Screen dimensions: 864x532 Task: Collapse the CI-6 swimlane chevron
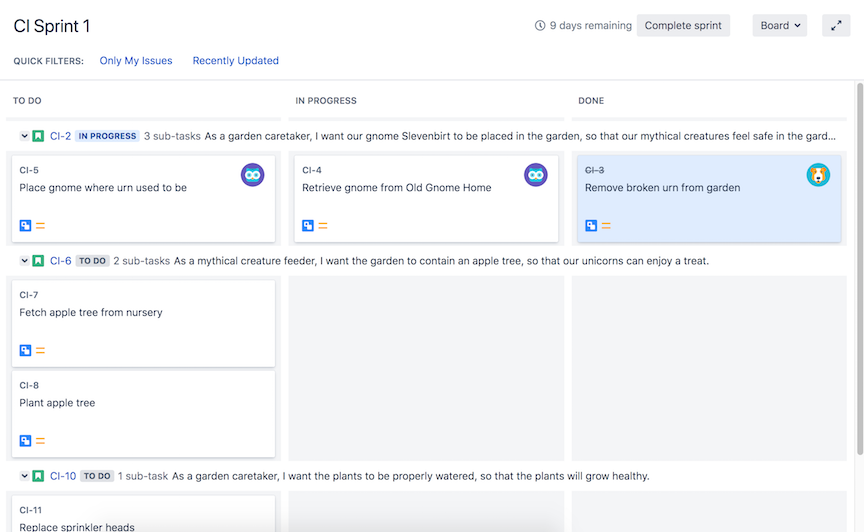click(x=24, y=260)
